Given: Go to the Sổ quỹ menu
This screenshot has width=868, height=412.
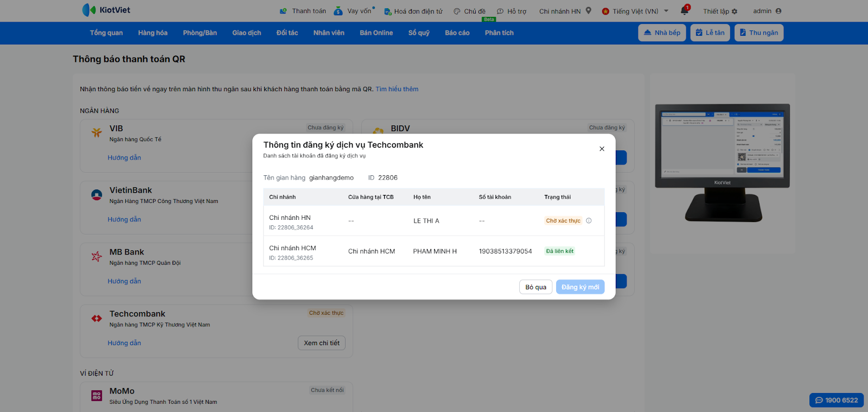Looking at the screenshot, I should coord(419,33).
